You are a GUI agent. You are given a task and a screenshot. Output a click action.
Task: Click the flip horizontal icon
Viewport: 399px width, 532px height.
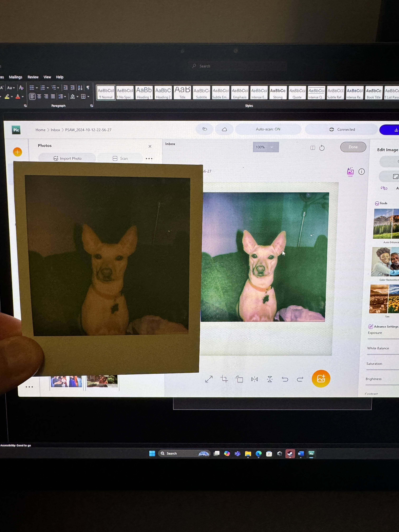[255, 379]
